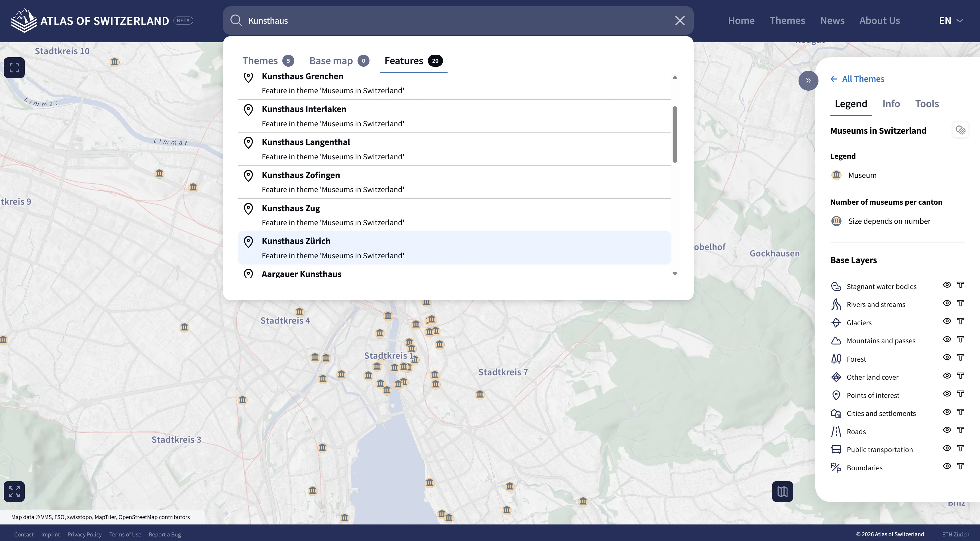Click museum marker near Stadtkreis 7 label
980x541 pixels.
(480, 394)
